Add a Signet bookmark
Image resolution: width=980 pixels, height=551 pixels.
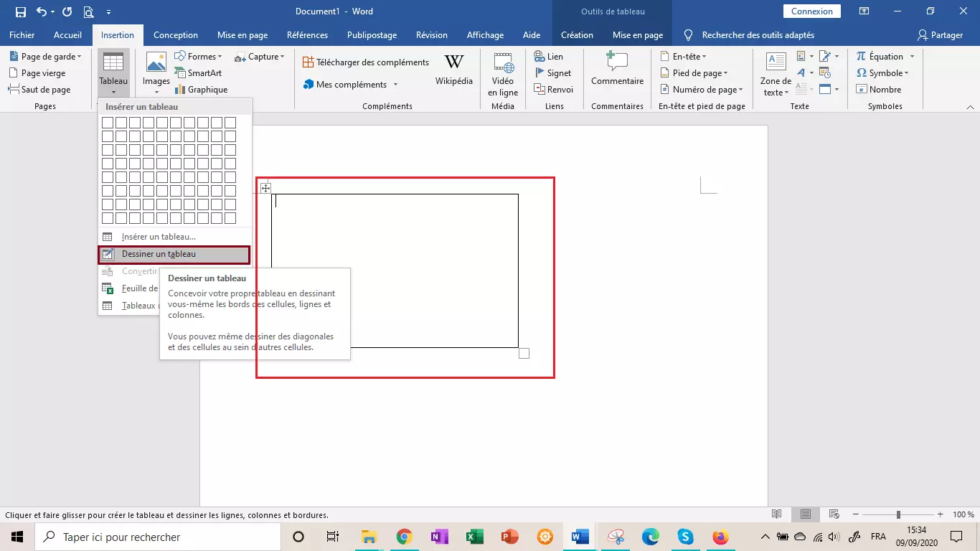pyautogui.click(x=553, y=73)
